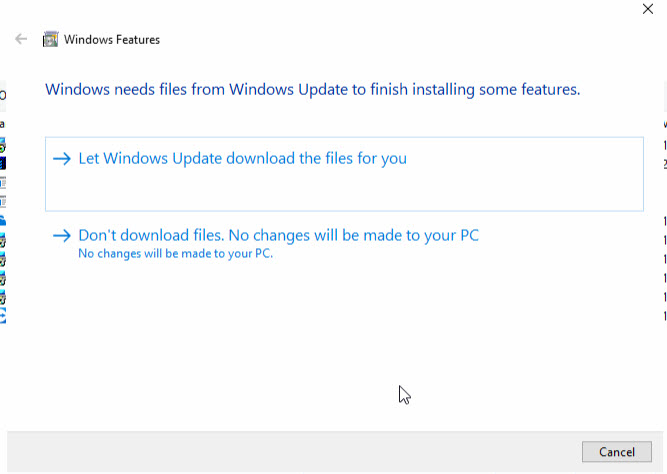Select the OneDrive cloud icon behind dialog
The image size is (667, 474).
(x=3, y=220)
